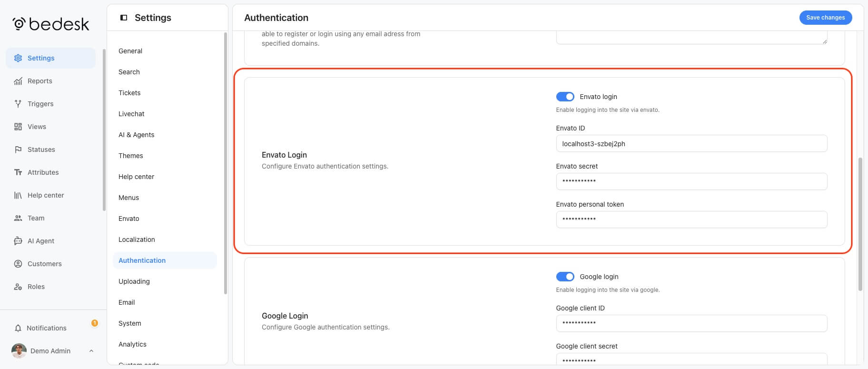Click the Notifications bell icon
Viewport: 868px width, 369px height.
tap(18, 328)
